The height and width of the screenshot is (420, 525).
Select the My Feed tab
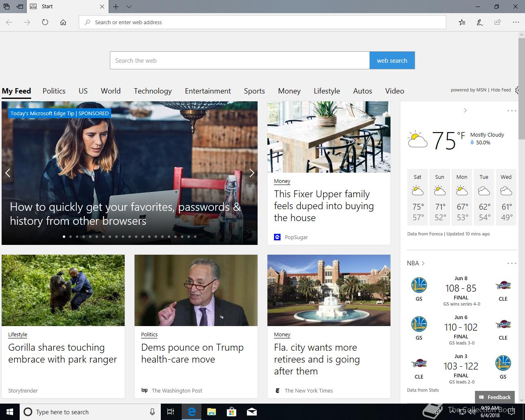click(x=16, y=91)
